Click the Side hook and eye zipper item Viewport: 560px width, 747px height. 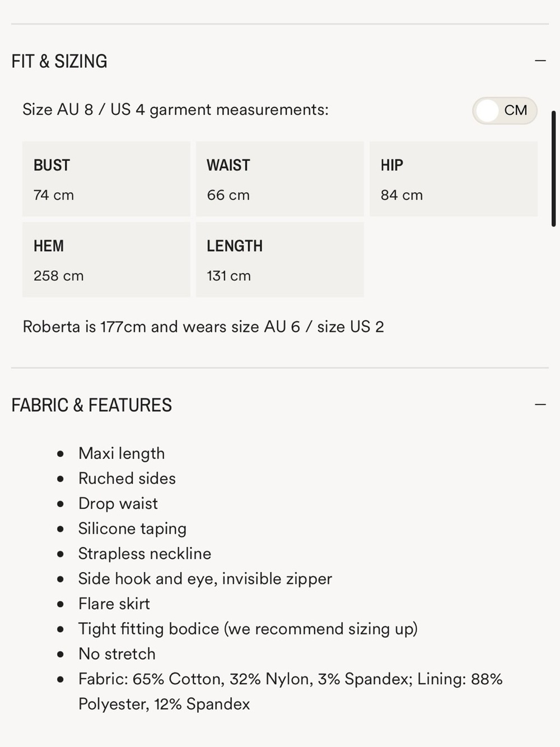pyautogui.click(x=205, y=578)
